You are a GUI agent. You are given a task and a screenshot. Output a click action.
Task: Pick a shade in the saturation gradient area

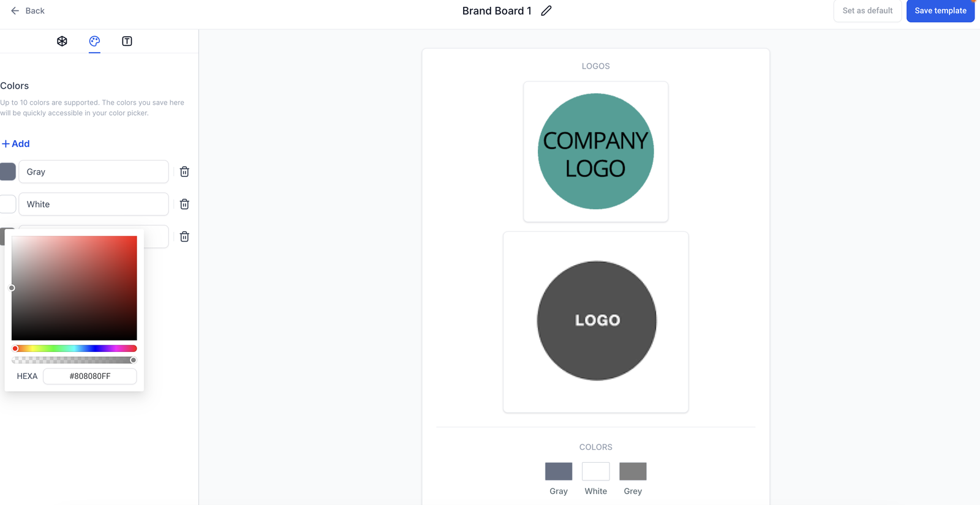pos(74,288)
